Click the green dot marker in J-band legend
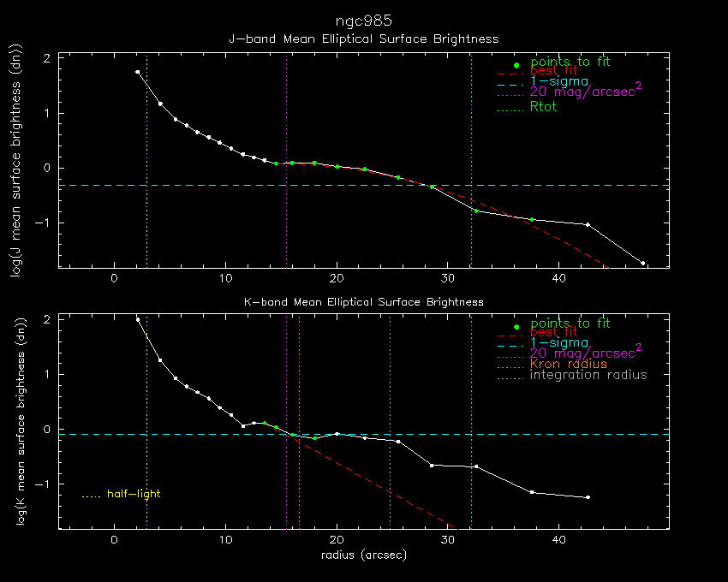Viewport: 728px width, 582px height. (x=516, y=65)
